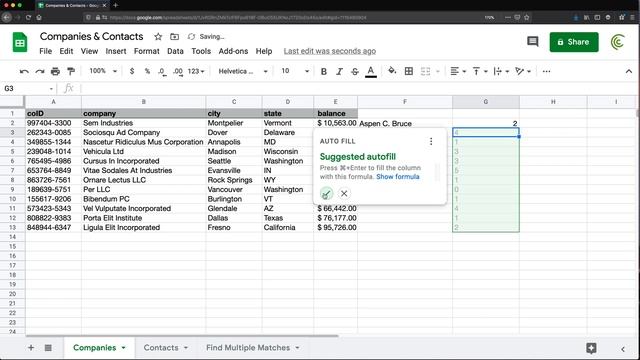Increase decimal places button
This screenshot has height=360, width=640.
click(x=178, y=71)
